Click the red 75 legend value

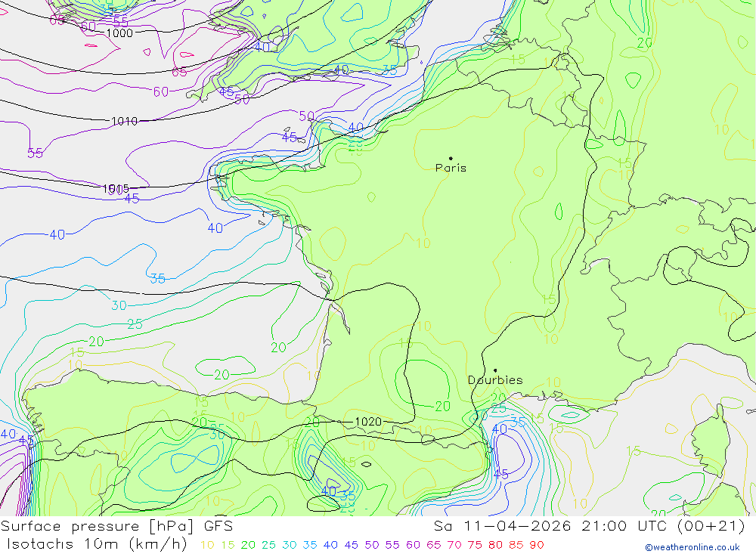point(476,545)
